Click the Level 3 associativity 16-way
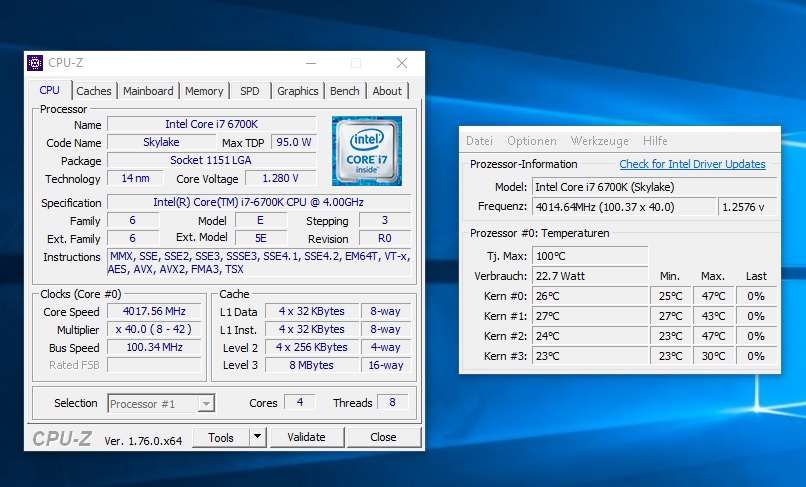806x487 pixels. 386,365
